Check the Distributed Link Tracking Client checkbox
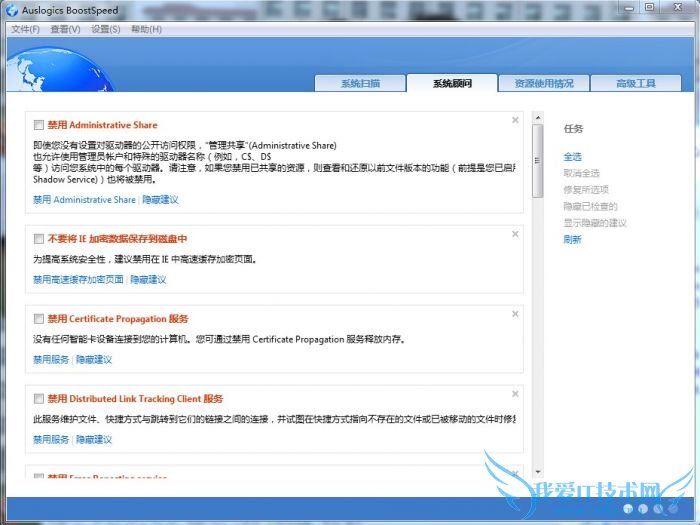This screenshot has width=700, height=525. tap(39, 399)
